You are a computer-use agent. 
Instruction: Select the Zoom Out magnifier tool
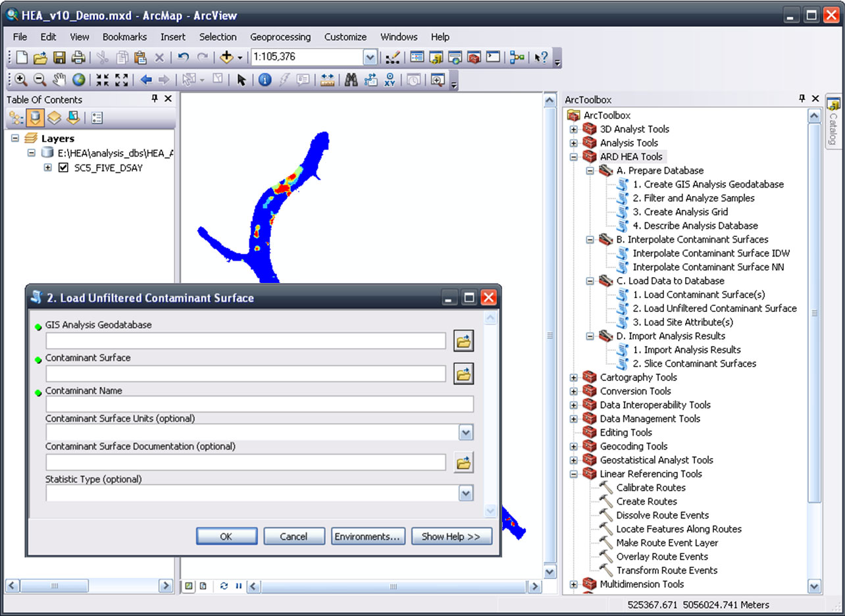tap(40, 80)
